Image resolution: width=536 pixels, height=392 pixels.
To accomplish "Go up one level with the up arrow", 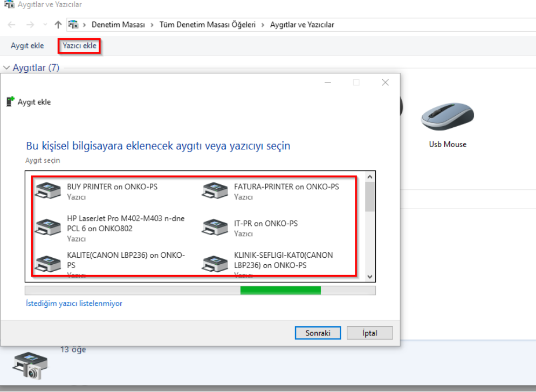I will pos(58,25).
